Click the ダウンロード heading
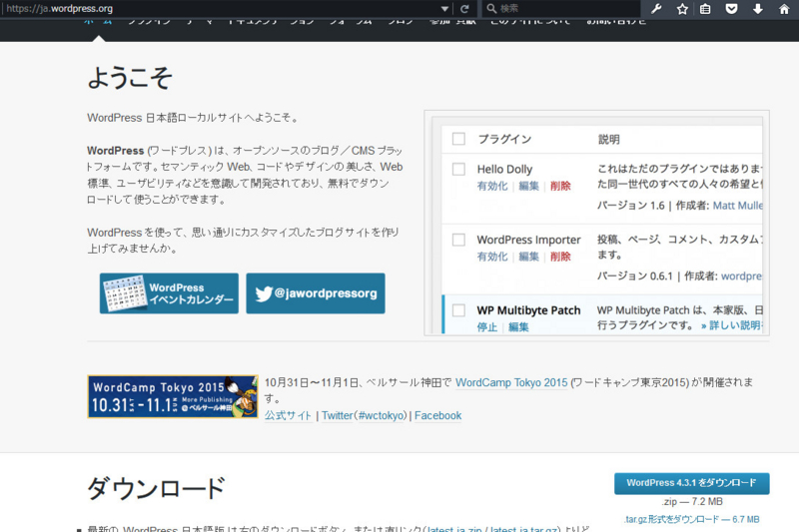This screenshot has height=532, width=799. click(x=156, y=488)
